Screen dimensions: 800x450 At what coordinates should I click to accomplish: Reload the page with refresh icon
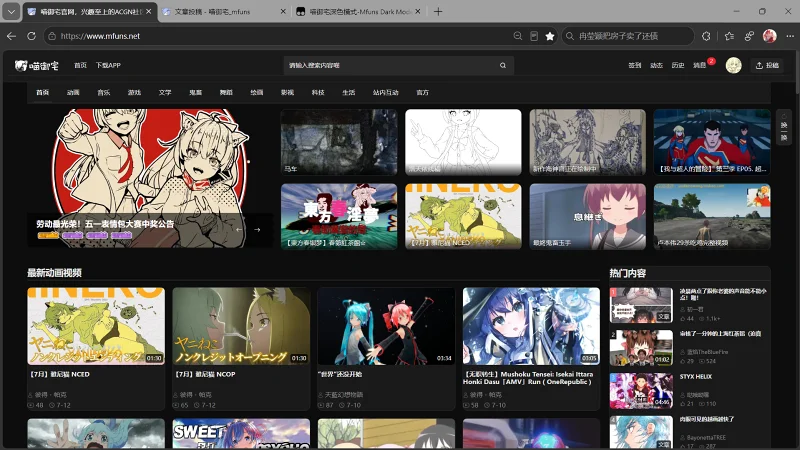click(x=31, y=36)
